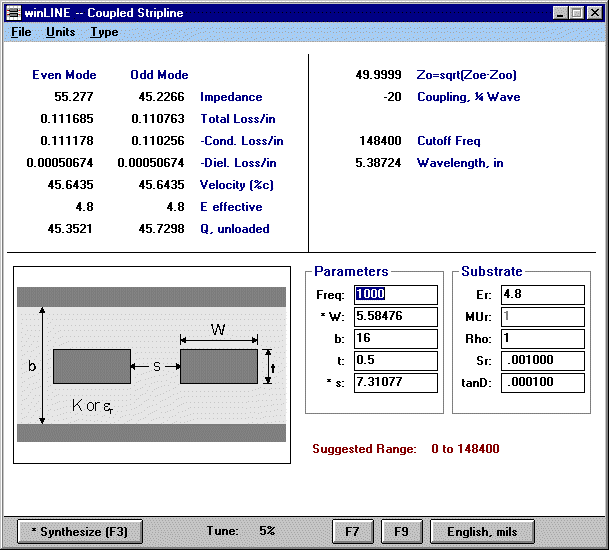Click the b spacing input field

tap(394, 339)
